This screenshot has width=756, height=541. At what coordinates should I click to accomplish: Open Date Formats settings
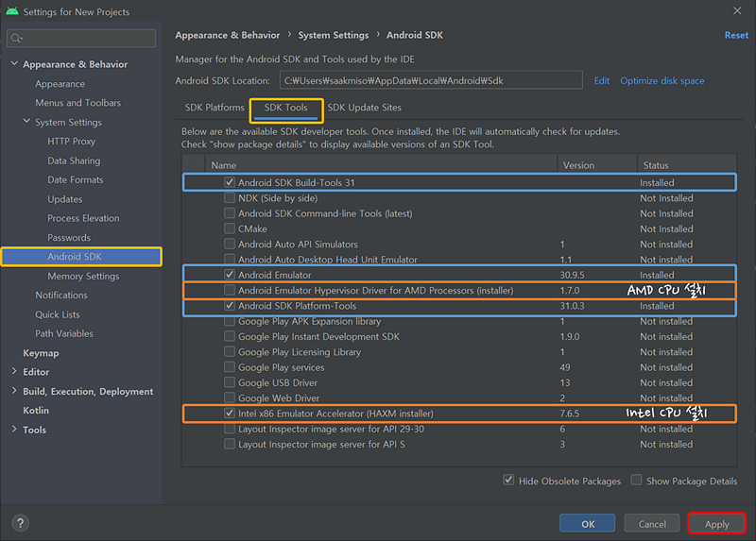(x=76, y=179)
